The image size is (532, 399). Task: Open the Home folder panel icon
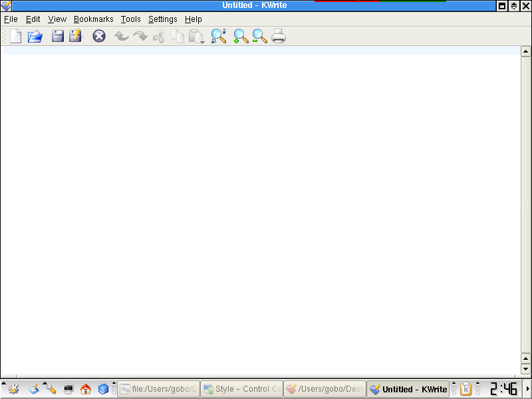[x=86, y=389]
